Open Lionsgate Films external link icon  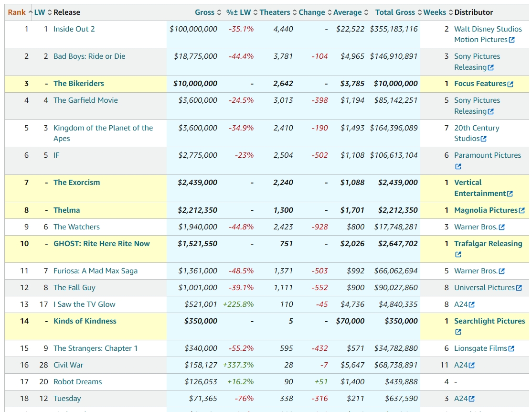tap(511, 348)
